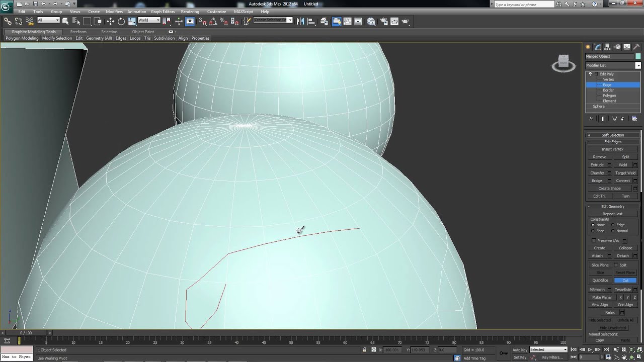Image resolution: width=644 pixels, height=362 pixels.
Task: Activate the Select and Move tool
Action: [x=110, y=21]
